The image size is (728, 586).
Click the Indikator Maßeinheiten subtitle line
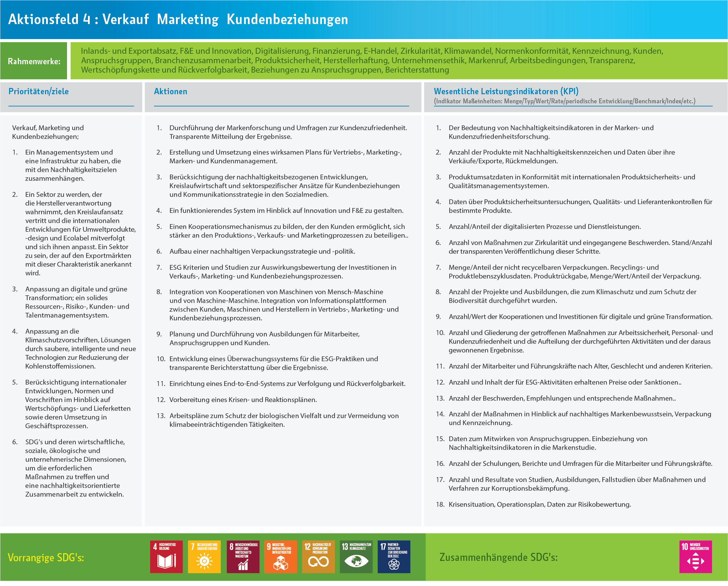[565, 101]
